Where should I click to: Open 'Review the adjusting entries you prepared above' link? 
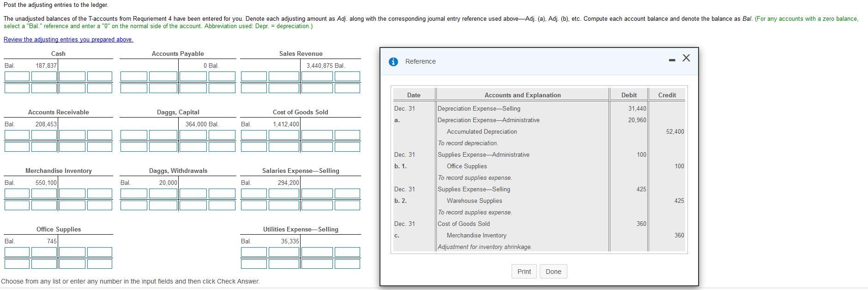(68, 39)
